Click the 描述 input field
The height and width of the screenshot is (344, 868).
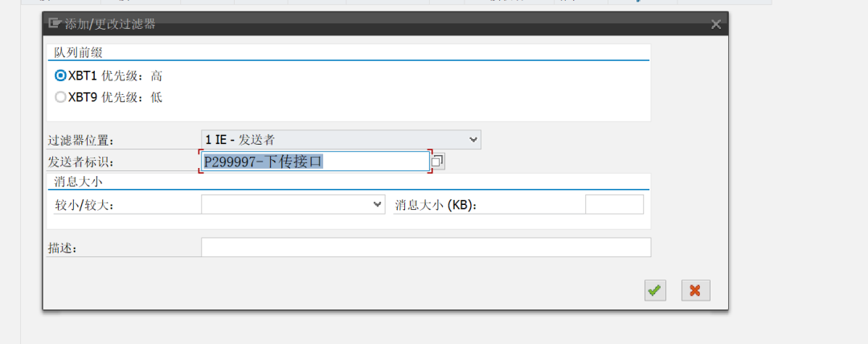pos(426,247)
